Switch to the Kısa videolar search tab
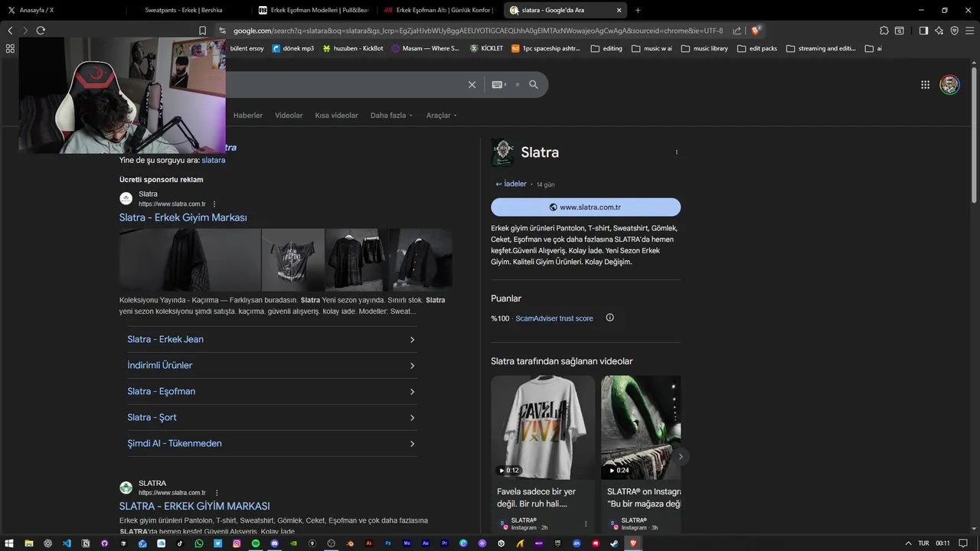 336,116
